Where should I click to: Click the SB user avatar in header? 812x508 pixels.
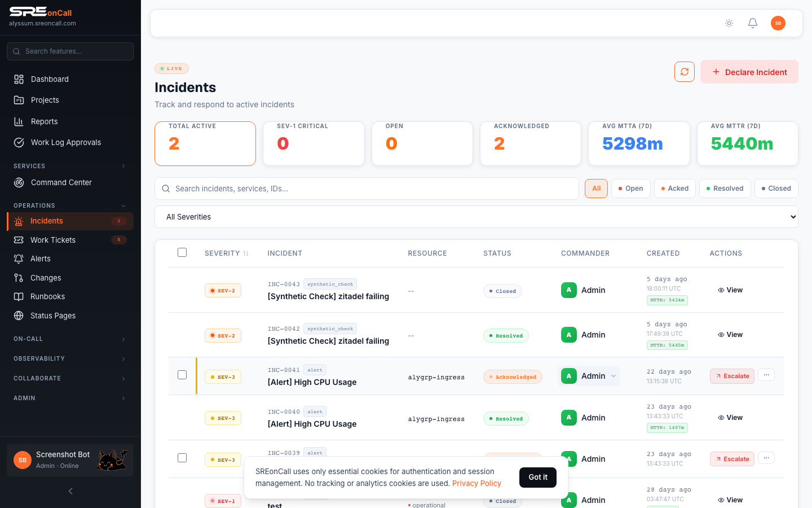[778, 23]
